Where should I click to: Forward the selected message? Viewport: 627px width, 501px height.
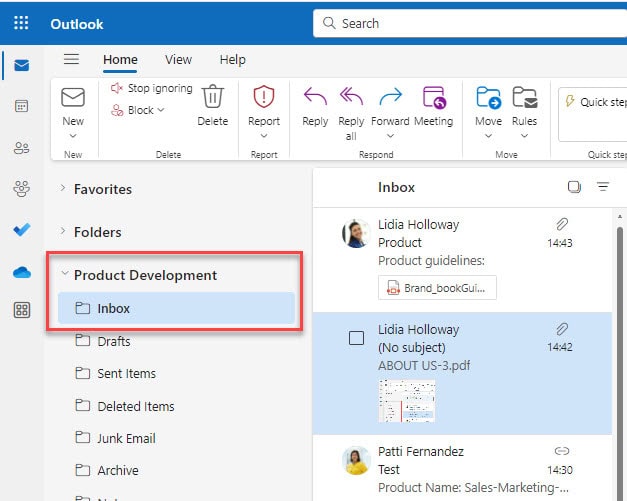tap(390, 97)
